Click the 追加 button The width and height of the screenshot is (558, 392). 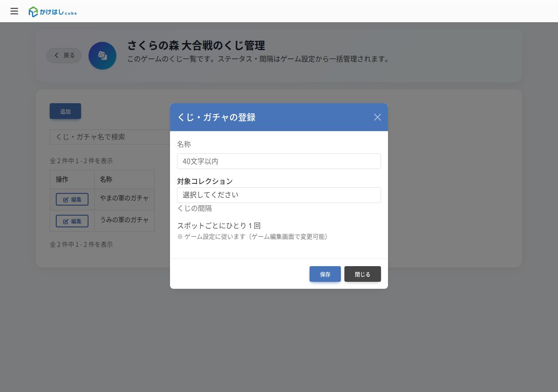(x=65, y=111)
